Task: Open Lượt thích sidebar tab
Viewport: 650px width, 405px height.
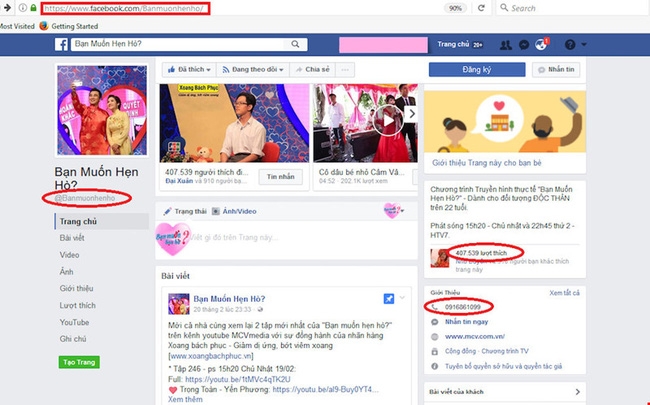Action: [x=78, y=306]
